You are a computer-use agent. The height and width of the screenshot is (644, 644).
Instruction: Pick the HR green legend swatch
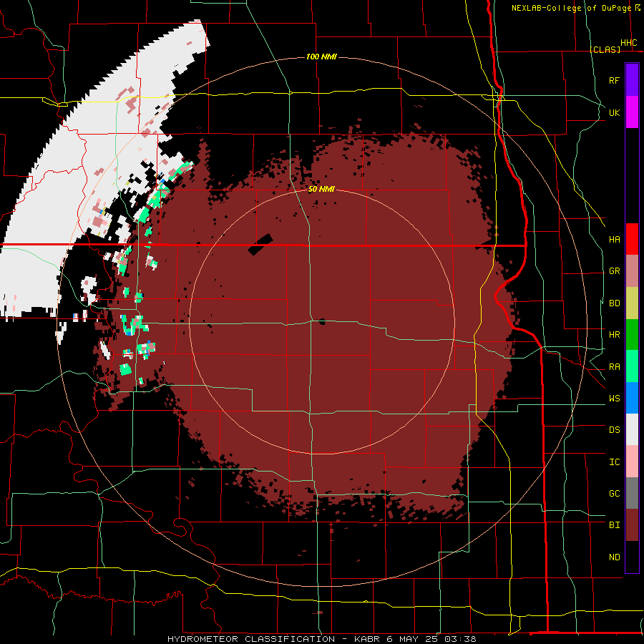[632, 335]
